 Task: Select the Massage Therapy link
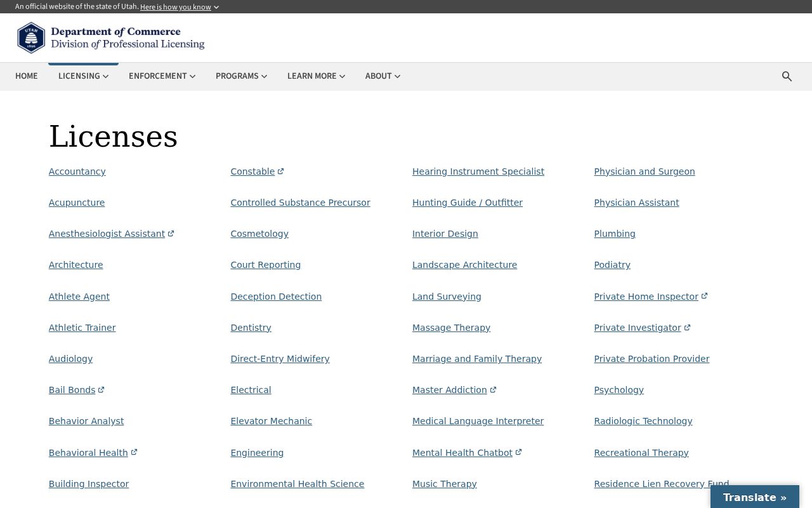(451, 328)
